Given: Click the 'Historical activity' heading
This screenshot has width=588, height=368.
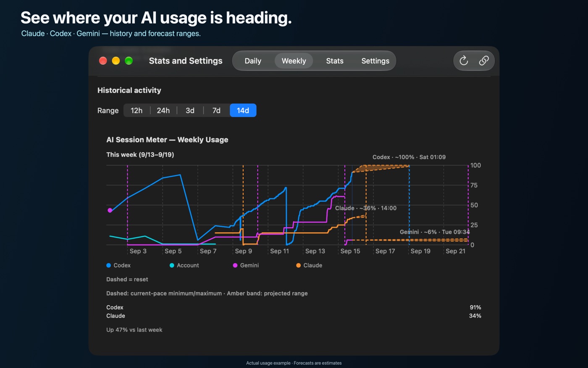Looking at the screenshot, I should [x=129, y=90].
